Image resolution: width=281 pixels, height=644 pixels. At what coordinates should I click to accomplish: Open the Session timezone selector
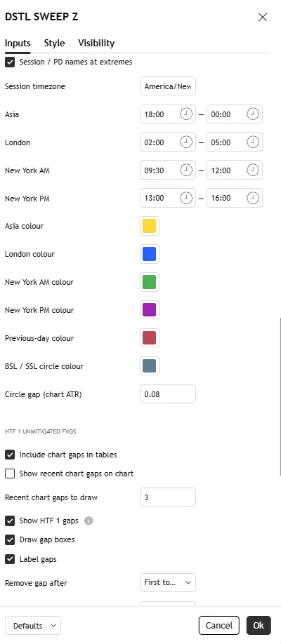point(168,86)
